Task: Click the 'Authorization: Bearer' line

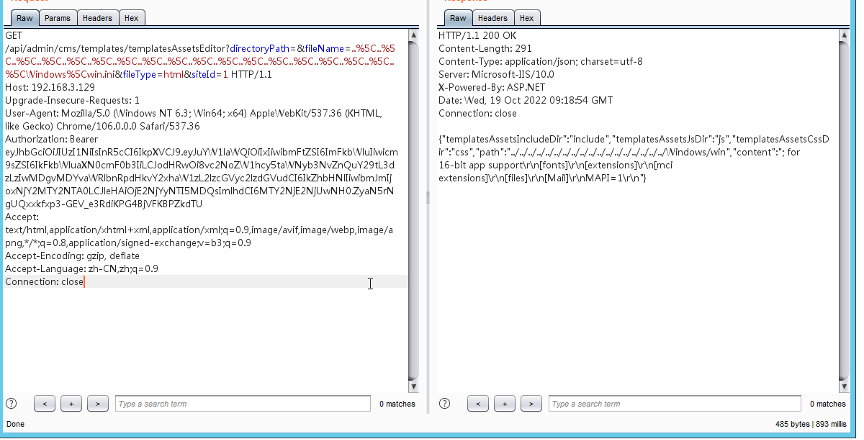Action: click(x=51, y=139)
